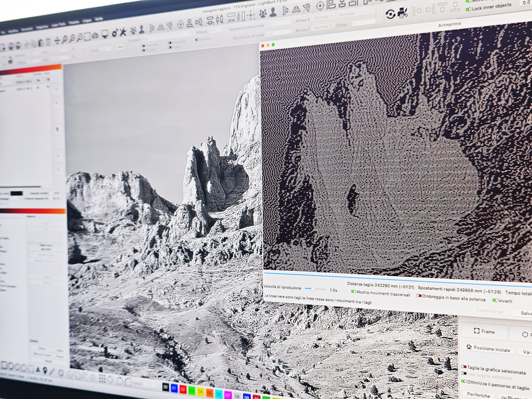Image resolution: width=532 pixels, height=399 pixels.
Task: Select black 00 layer color swatch
Action: [x=165, y=387]
